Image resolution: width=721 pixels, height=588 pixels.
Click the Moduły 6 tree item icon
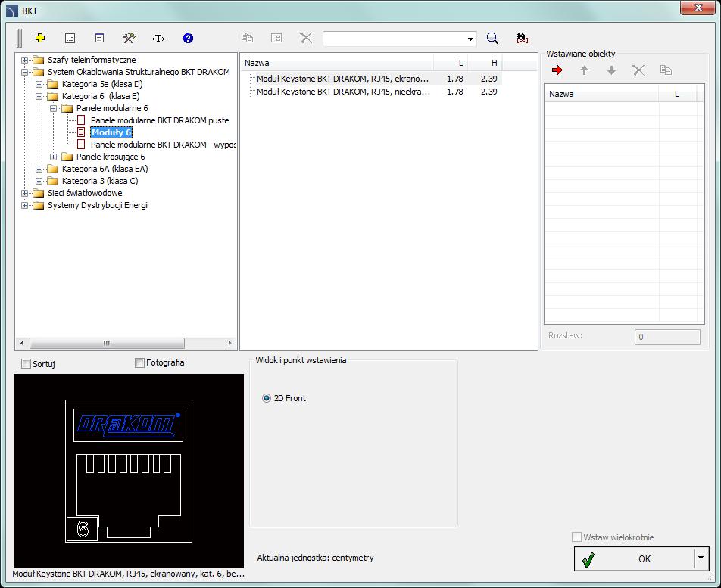tap(81, 132)
